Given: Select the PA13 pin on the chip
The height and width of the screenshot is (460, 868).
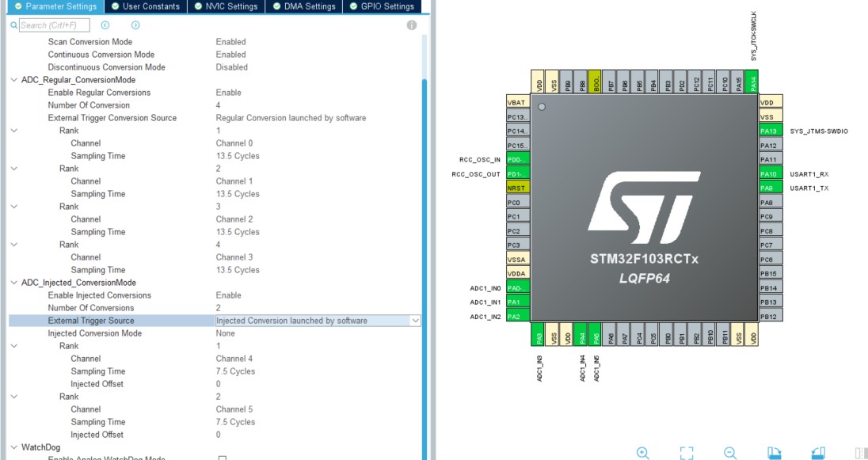Looking at the screenshot, I should click(771, 131).
